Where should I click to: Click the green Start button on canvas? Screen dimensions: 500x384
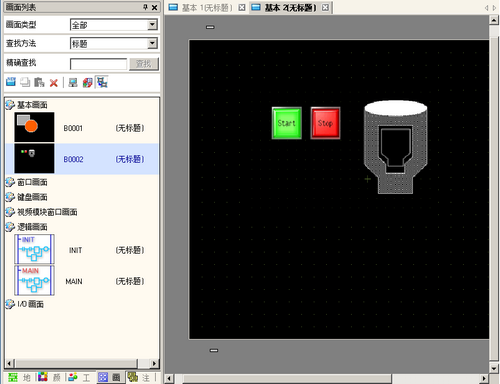[287, 123]
